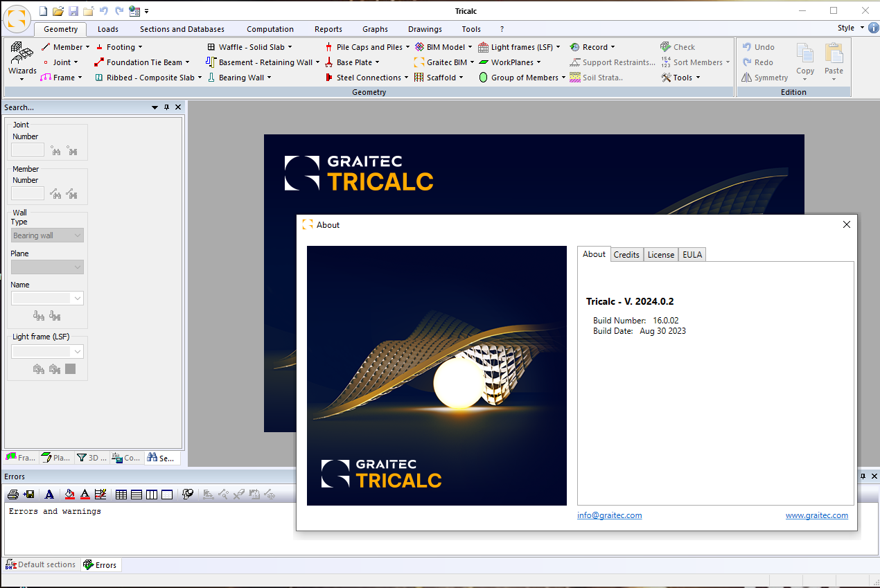Image resolution: width=880 pixels, height=588 pixels.
Task: Switch to the Loads ribbon tab
Action: pos(108,29)
